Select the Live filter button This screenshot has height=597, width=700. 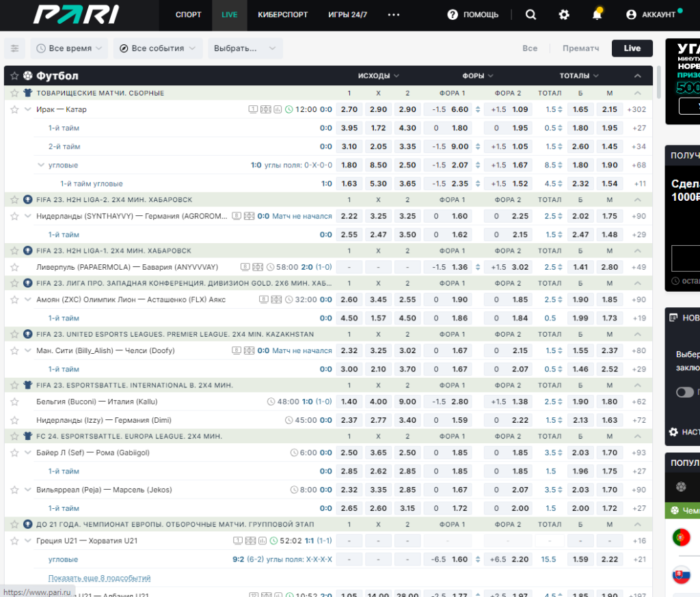point(632,48)
